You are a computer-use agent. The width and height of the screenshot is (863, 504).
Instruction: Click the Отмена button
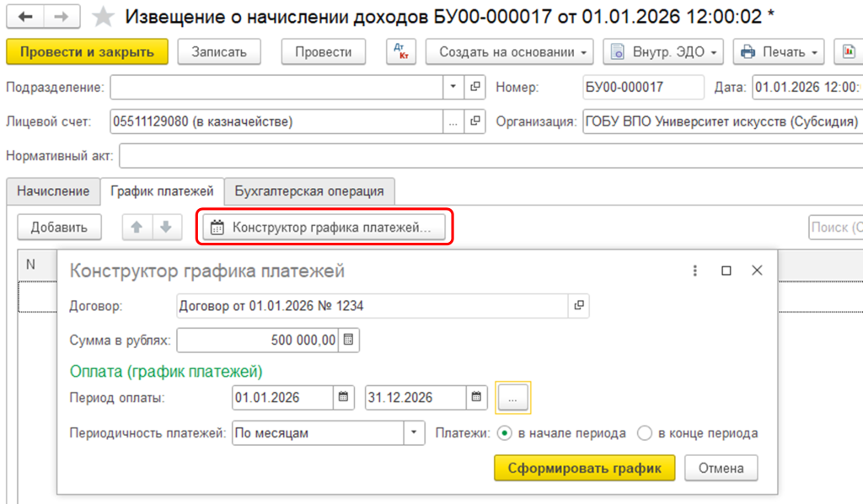coord(721,468)
